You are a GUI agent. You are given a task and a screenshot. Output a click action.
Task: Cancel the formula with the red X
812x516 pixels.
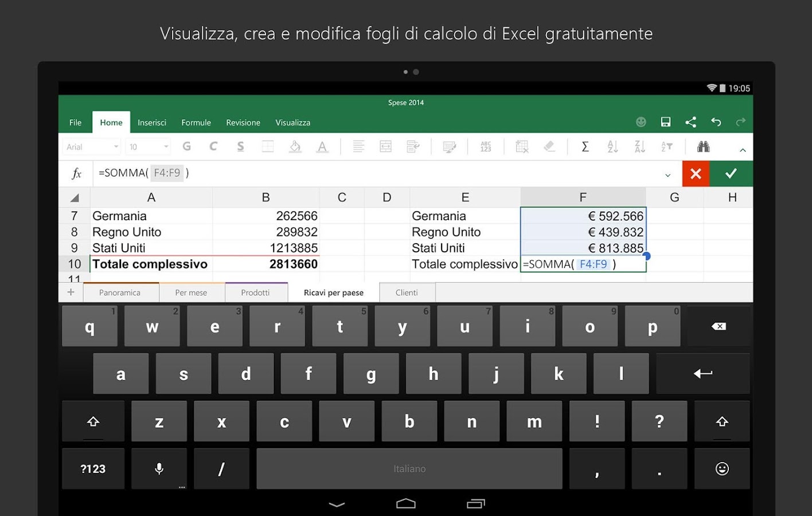click(x=696, y=174)
